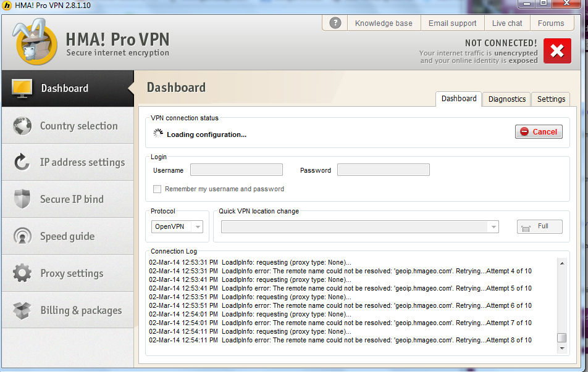Image resolution: width=588 pixels, height=372 pixels.
Task: Click the Billing & packages box icon
Action: [x=22, y=310]
